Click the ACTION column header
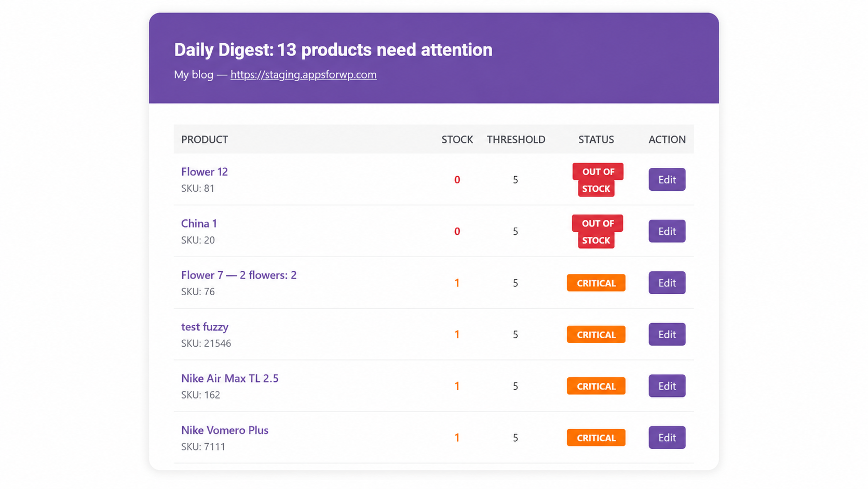Screen dimensions: 868x489 point(667,139)
